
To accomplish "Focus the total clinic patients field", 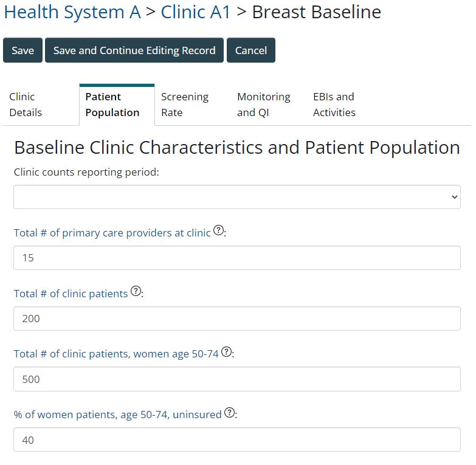I will [237, 319].
